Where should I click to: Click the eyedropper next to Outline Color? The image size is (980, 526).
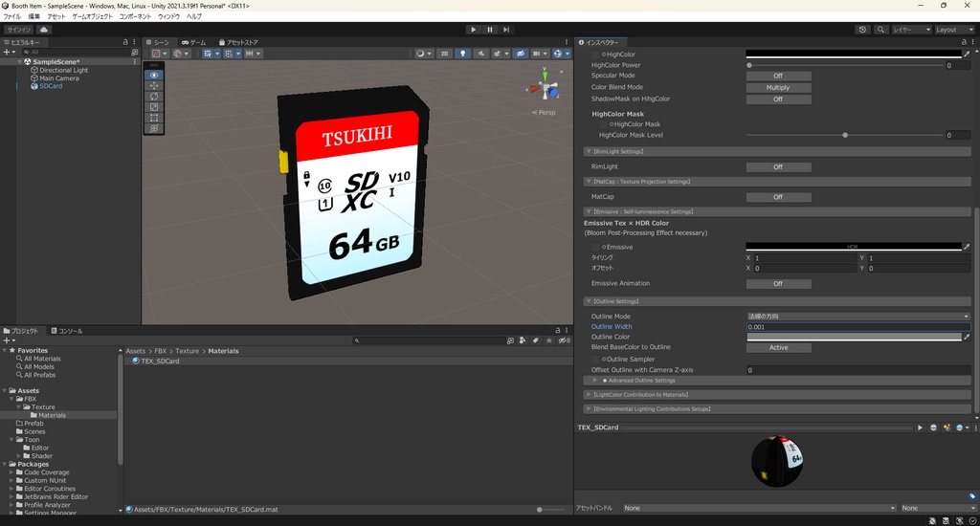coord(967,337)
